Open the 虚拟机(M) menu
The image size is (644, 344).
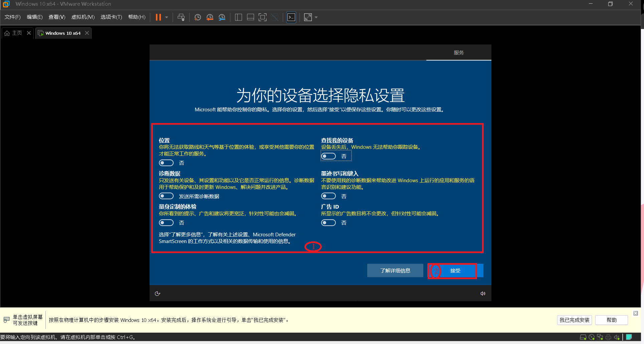83,17
